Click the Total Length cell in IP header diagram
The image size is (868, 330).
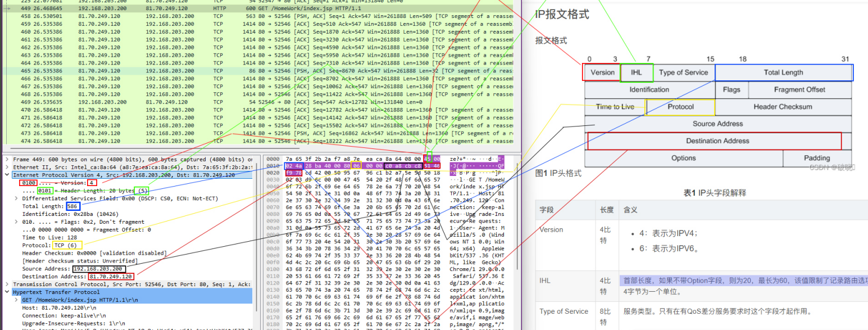click(x=783, y=73)
